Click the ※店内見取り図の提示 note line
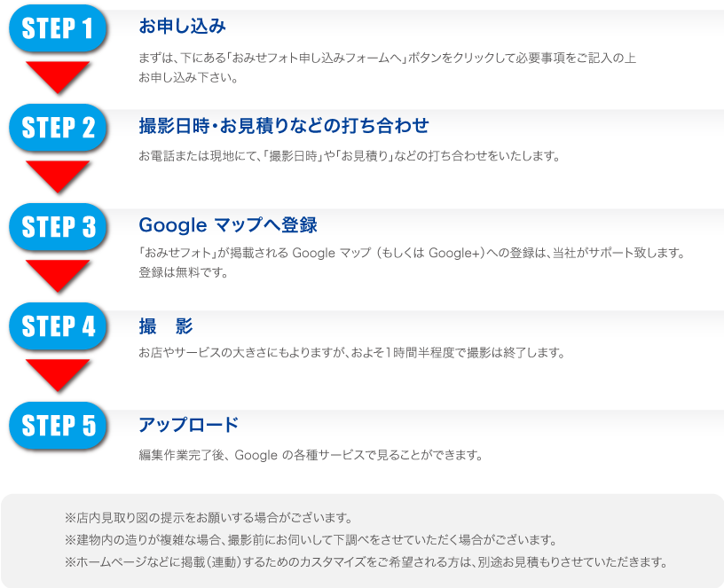Screen dimensions: 724x588 (209, 518)
